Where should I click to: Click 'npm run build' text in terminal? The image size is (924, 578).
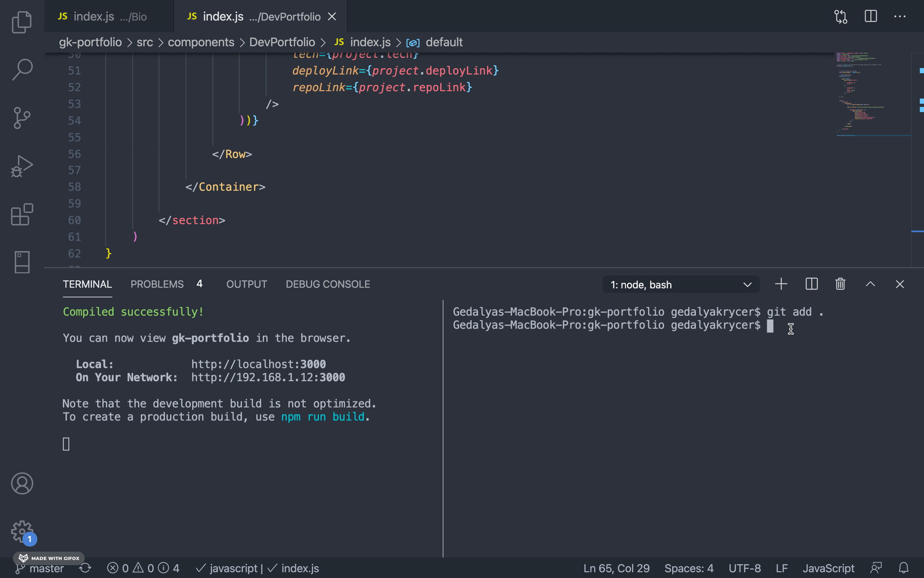323,417
